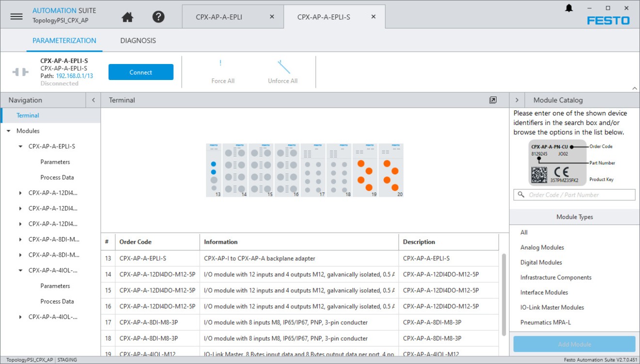Screen dimensions: 640x364
Task: Collapse the Module Catalog panel
Action: [x=517, y=100]
